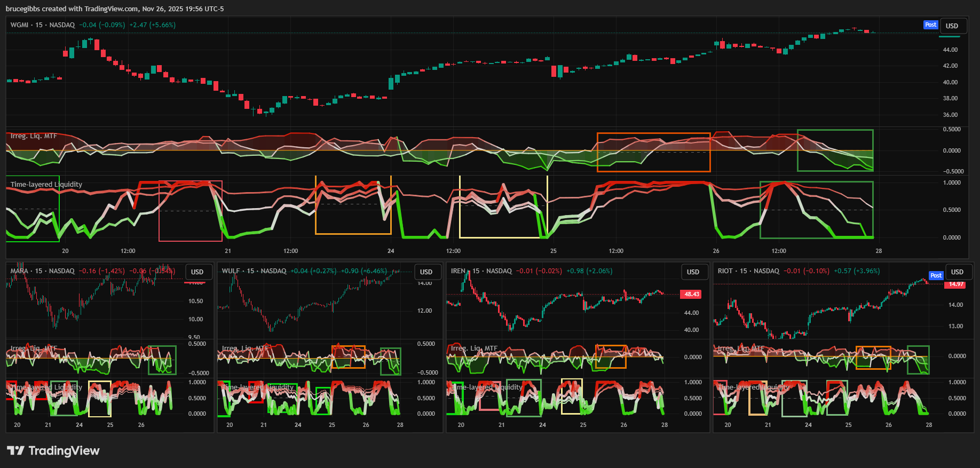The height and width of the screenshot is (468, 980).
Task: Open the USD currency selector on WGMI chart
Action: click(x=952, y=26)
